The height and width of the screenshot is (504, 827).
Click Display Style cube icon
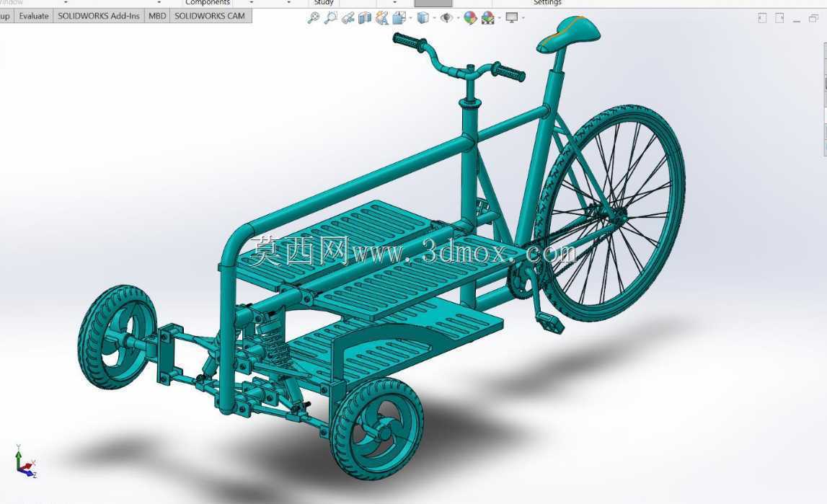pyautogui.click(x=423, y=19)
